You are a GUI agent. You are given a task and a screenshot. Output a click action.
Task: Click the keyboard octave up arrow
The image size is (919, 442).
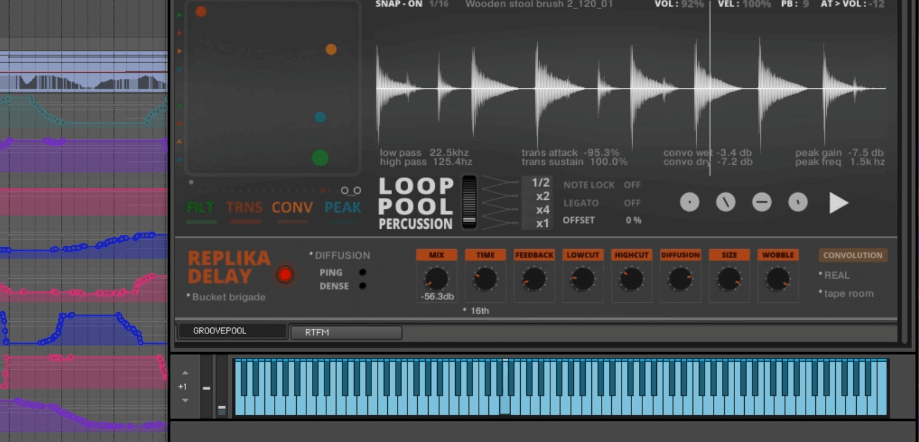point(185,373)
